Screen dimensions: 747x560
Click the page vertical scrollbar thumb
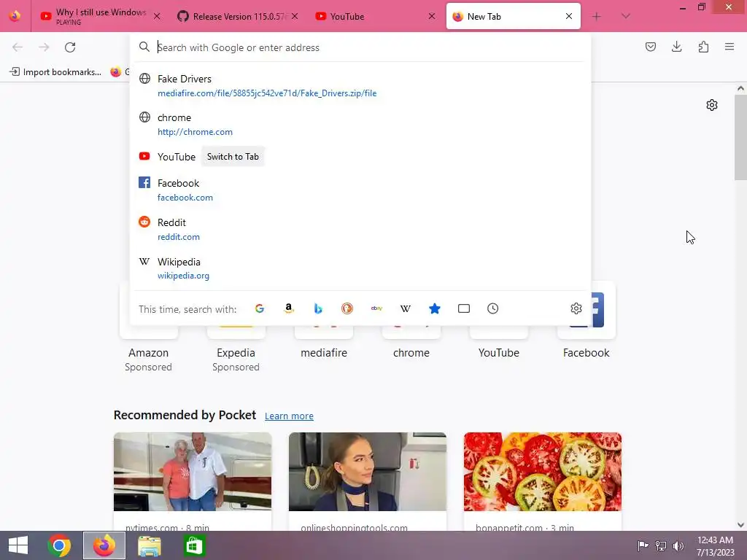tap(740, 138)
